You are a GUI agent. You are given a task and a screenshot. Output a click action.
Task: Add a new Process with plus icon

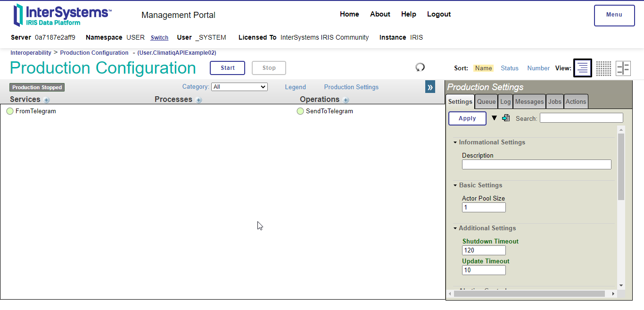(x=199, y=100)
